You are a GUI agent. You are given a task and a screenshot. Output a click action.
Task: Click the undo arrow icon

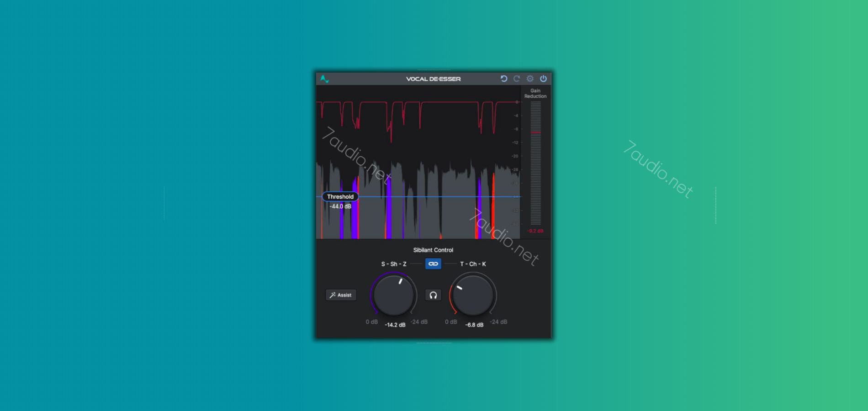(503, 79)
